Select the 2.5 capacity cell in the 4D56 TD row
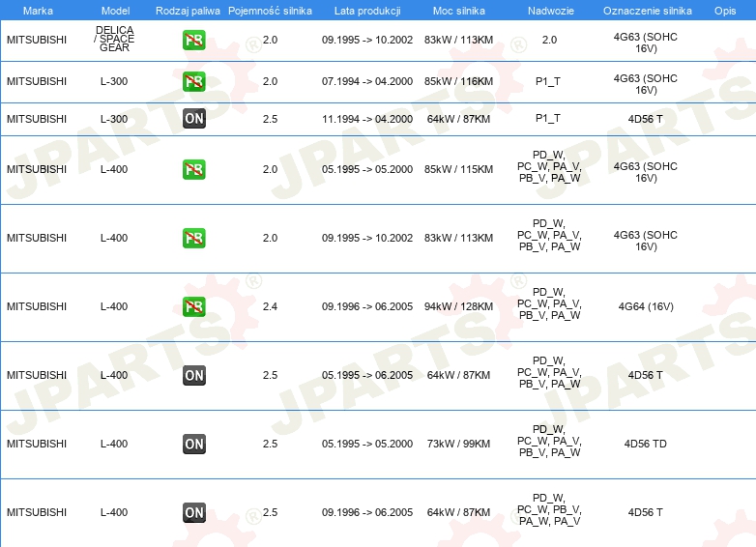756x547 pixels. tap(270, 444)
